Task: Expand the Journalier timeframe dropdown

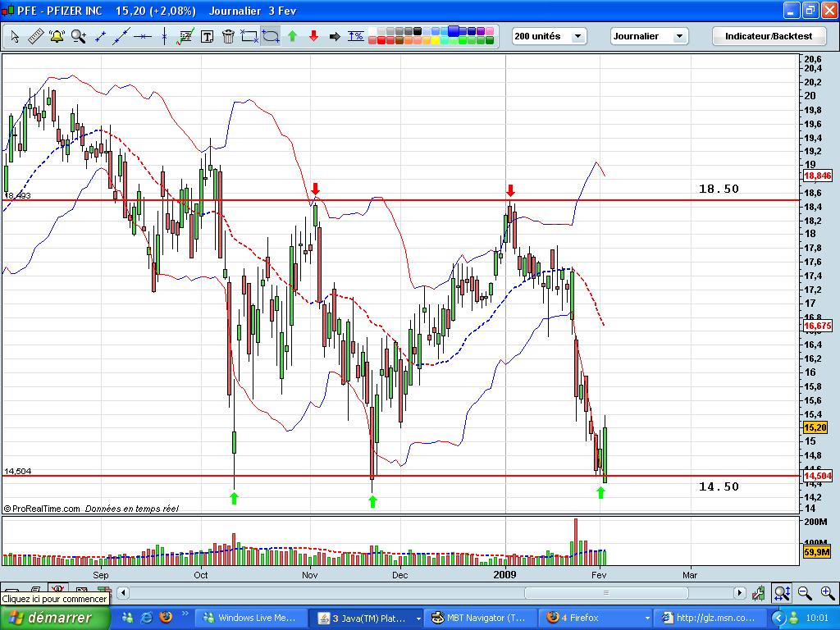Action: [650, 36]
